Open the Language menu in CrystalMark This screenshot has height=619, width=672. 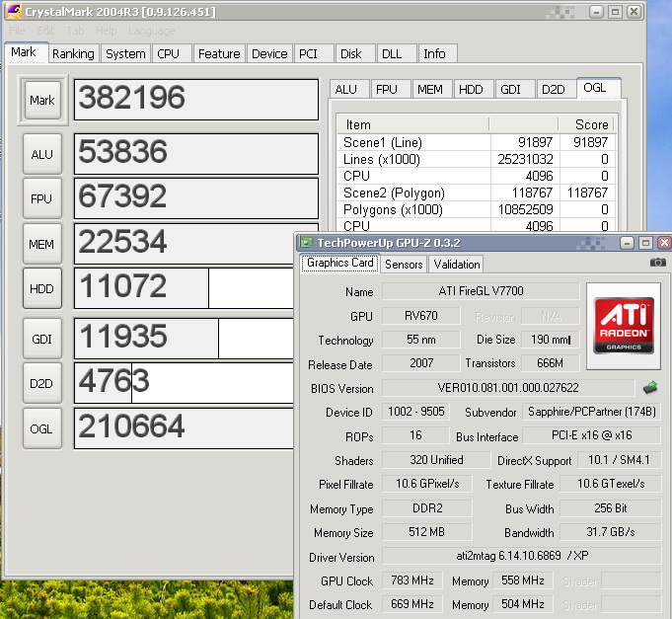(x=151, y=31)
